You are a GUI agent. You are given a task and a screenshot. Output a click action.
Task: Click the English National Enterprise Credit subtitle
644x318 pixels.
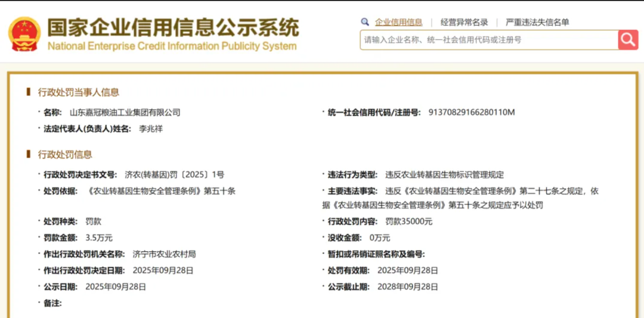[x=172, y=46]
